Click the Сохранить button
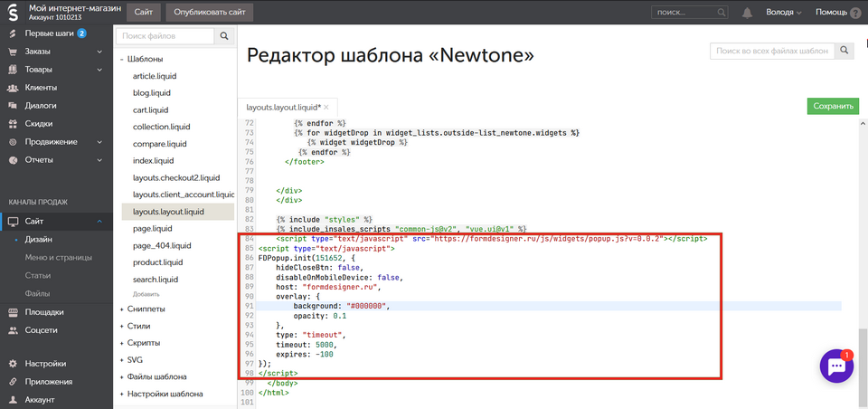868x409 pixels. point(833,107)
